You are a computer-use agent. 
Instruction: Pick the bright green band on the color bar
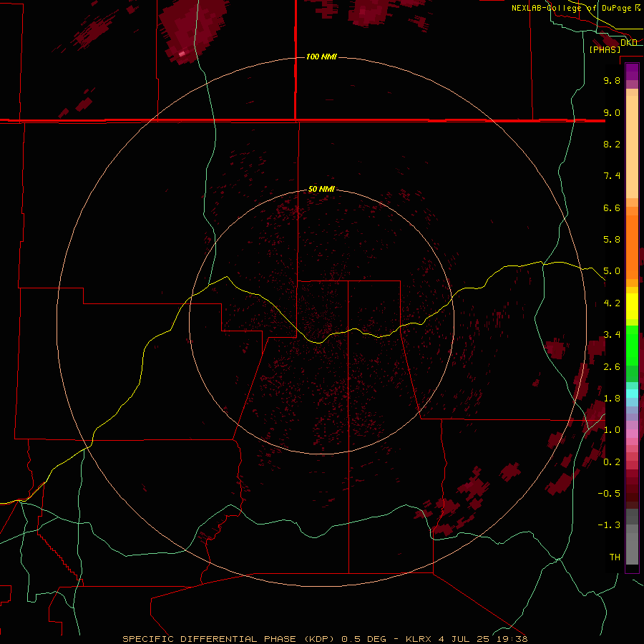pyautogui.click(x=632, y=345)
